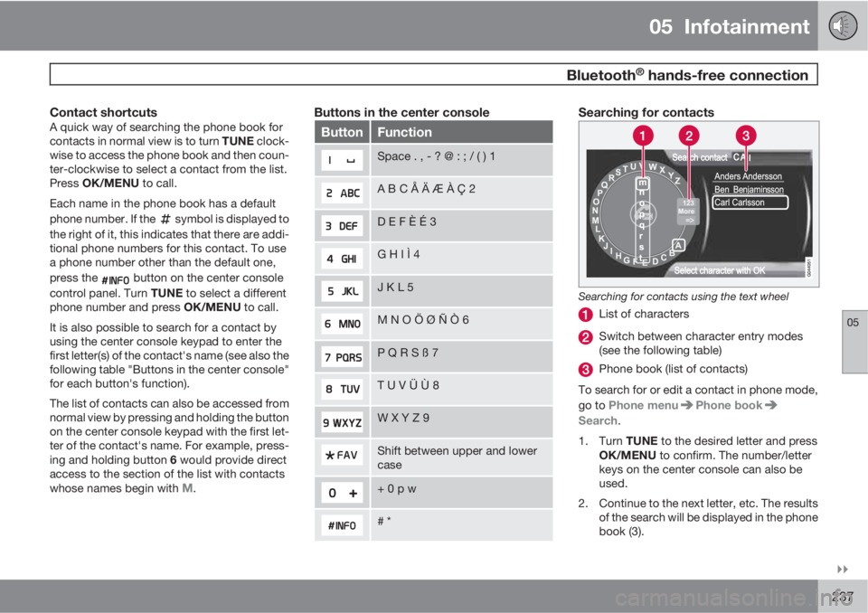Image resolution: width=868 pixels, height=613 pixels.
Task: Click the 'Buttons in the center console' heading
Action: (401, 112)
